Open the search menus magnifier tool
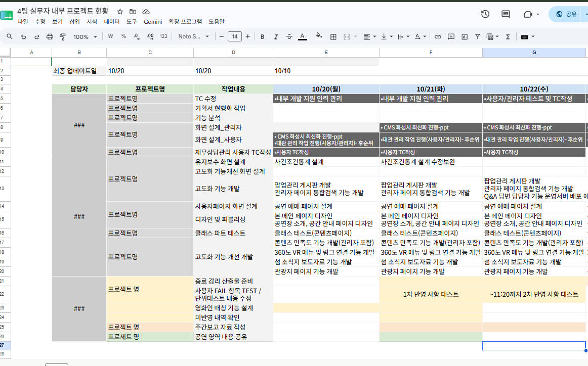Screen dimensions: 588x366 point(10,37)
